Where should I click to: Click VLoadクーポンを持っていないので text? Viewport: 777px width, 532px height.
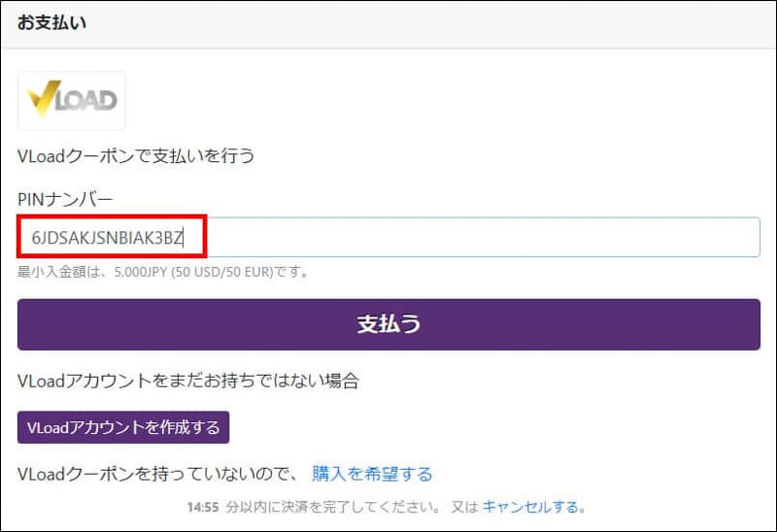click(x=158, y=474)
